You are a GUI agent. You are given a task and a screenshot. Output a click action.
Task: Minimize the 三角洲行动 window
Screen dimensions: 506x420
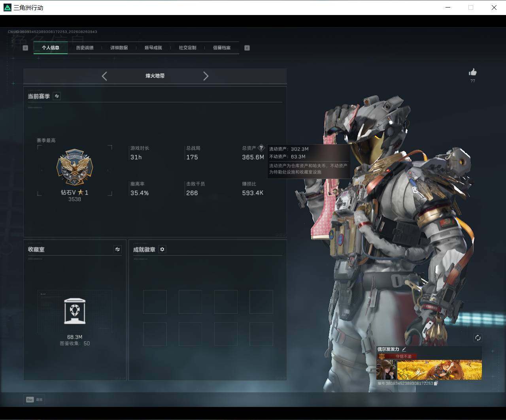click(448, 8)
